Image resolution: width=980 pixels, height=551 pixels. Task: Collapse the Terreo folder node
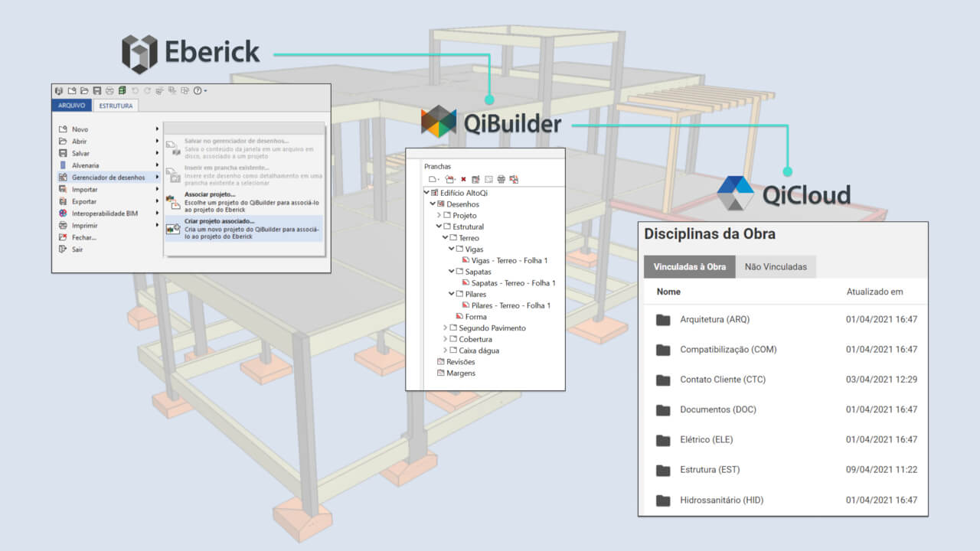(445, 238)
